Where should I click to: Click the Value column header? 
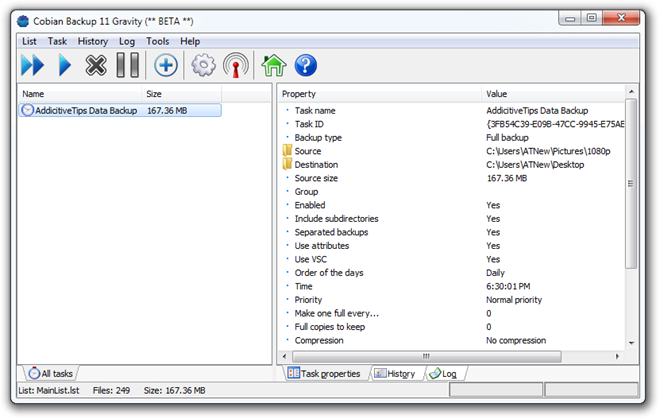pos(553,94)
